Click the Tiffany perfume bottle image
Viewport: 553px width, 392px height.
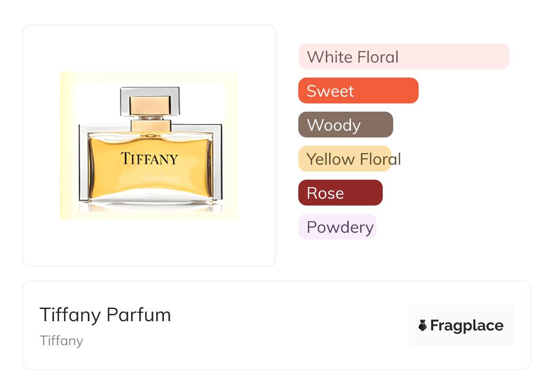pyautogui.click(x=149, y=146)
